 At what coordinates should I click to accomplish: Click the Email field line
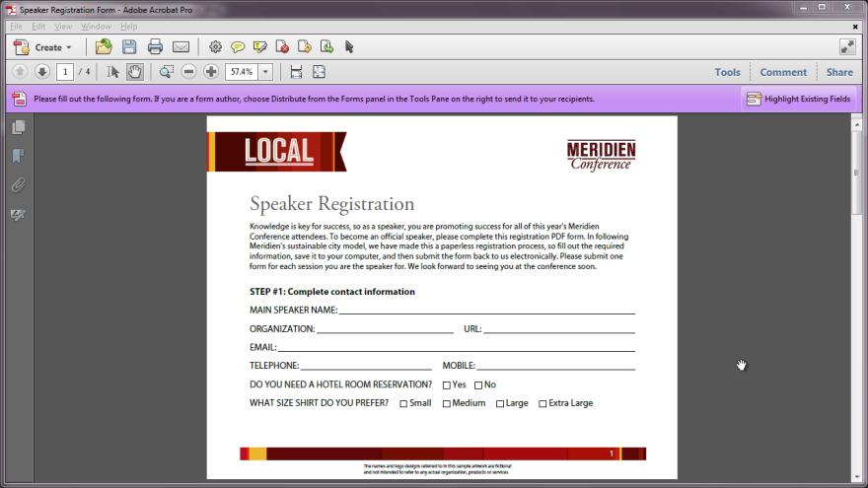tap(457, 347)
